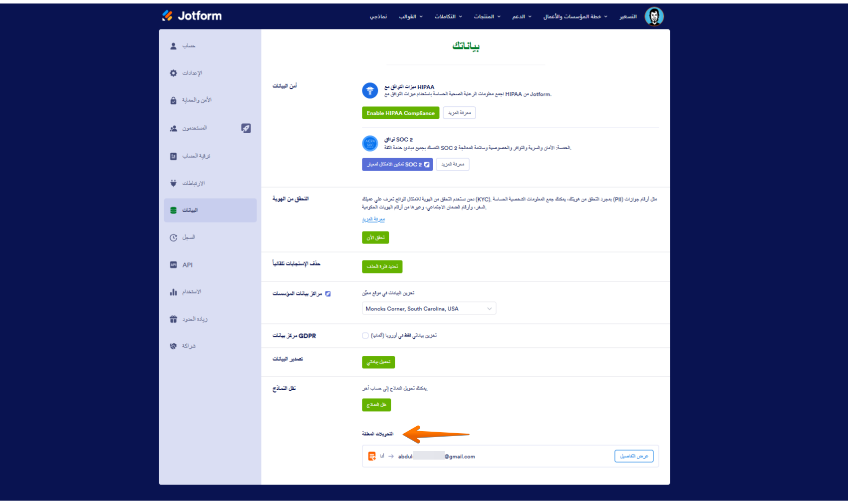Click the learn more link under identity verification
This screenshot has width=848, height=504.
coord(373,219)
